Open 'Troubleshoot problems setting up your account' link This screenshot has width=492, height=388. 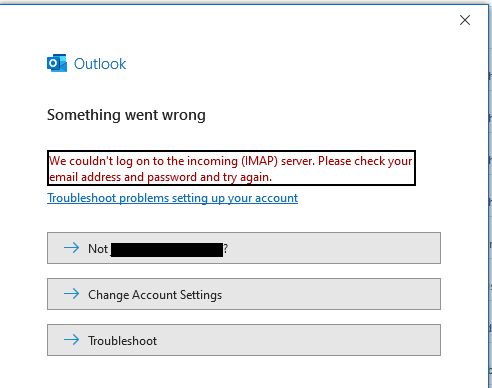click(x=172, y=198)
